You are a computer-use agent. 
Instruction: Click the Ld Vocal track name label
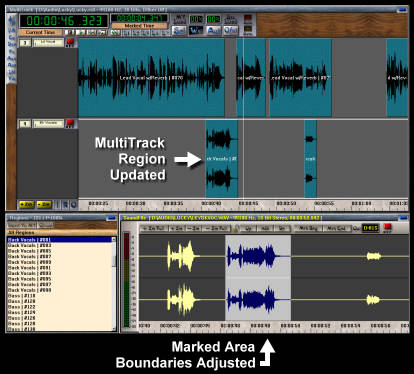(x=48, y=43)
